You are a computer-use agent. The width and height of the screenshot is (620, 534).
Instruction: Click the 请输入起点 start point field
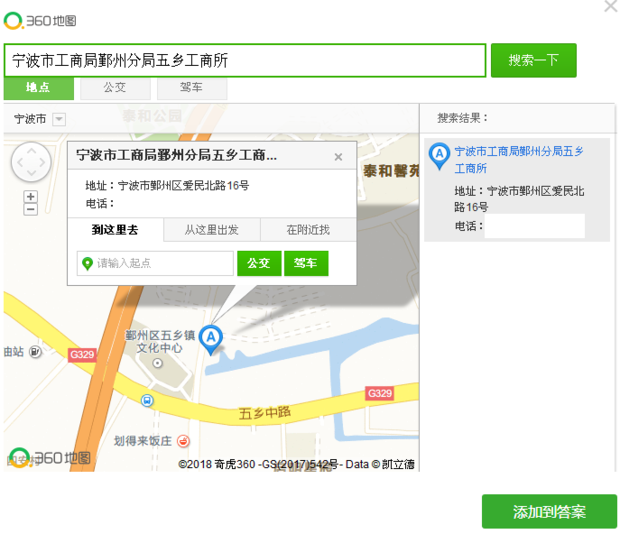155,263
